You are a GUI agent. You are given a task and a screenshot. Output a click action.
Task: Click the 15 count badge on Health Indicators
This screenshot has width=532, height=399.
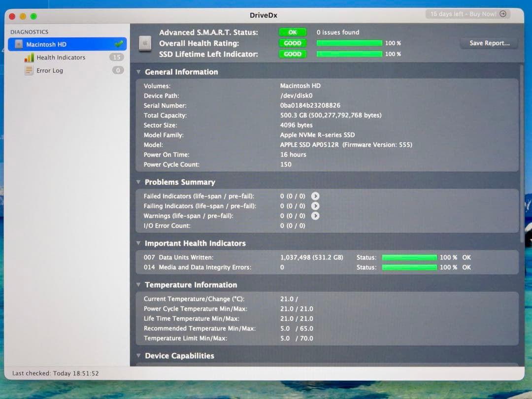[117, 57]
